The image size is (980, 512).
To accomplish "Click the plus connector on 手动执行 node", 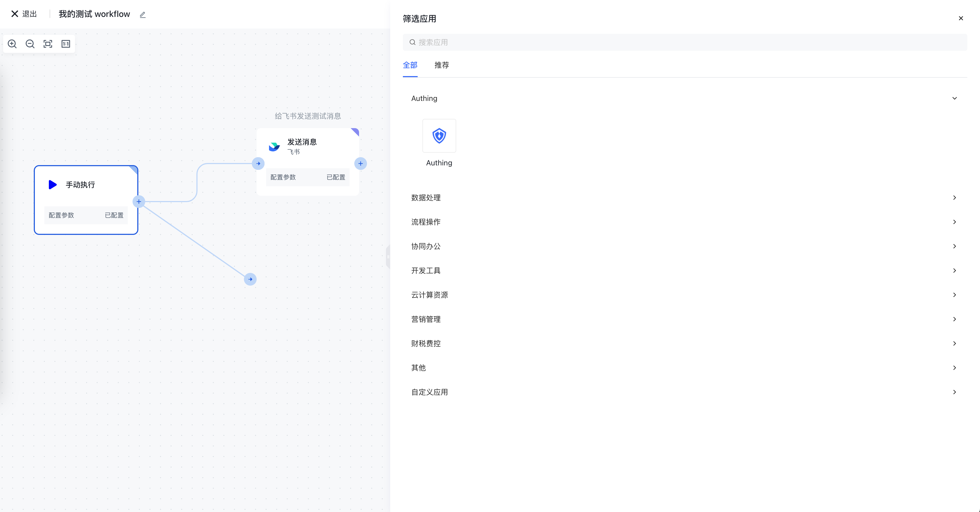I will [139, 202].
